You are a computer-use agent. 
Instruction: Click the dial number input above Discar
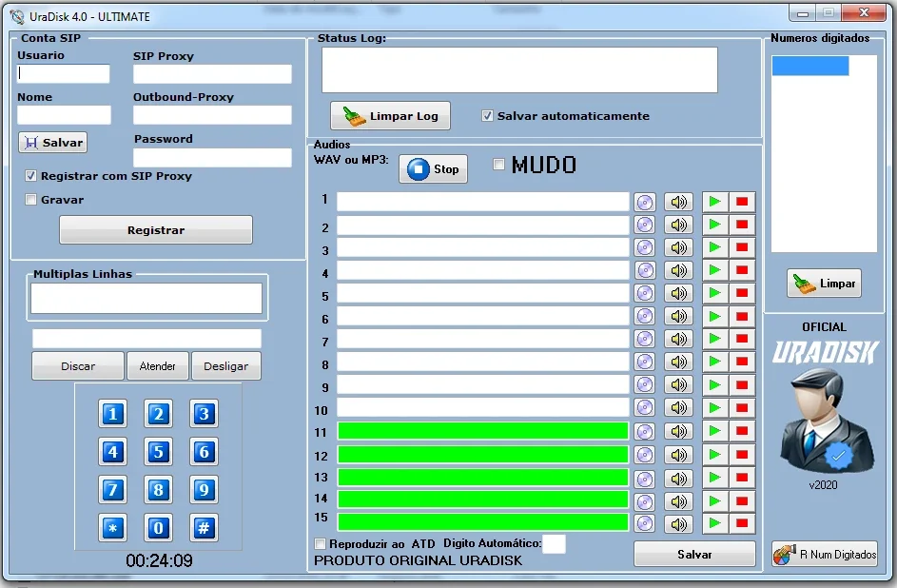coord(146,338)
